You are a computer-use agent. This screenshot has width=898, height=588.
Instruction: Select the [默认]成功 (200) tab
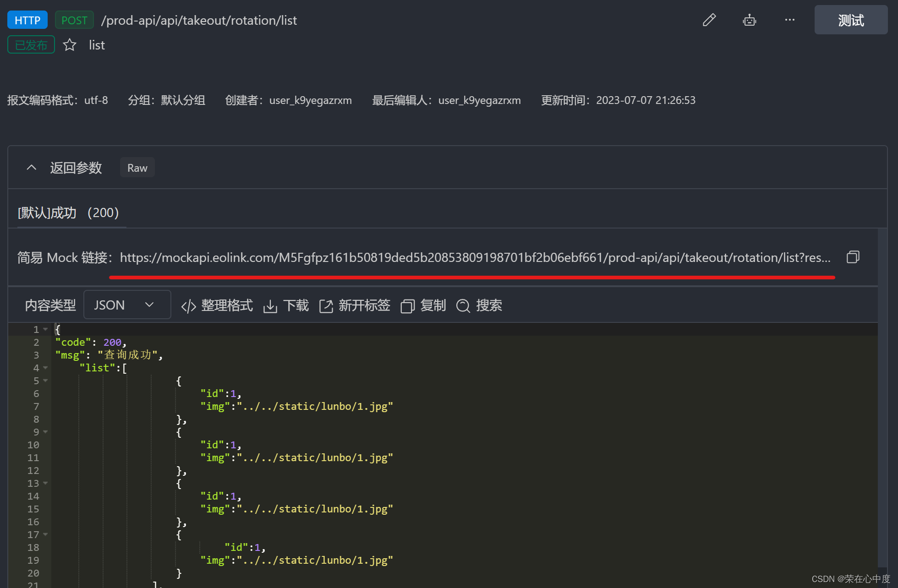point(68,213)
